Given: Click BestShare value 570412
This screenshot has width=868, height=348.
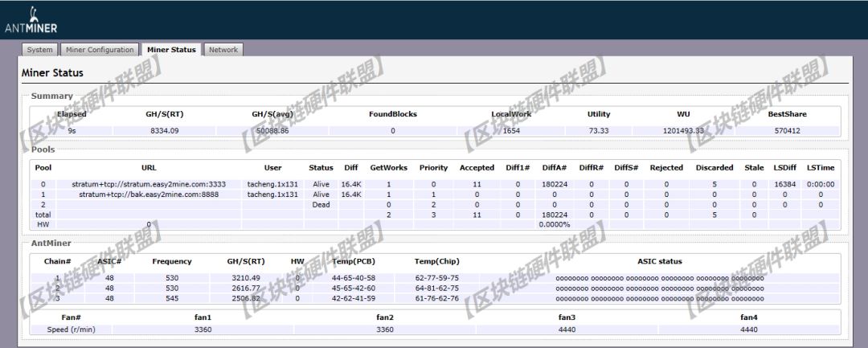Looking at the screenshot, I should click(x=787, y=131).
